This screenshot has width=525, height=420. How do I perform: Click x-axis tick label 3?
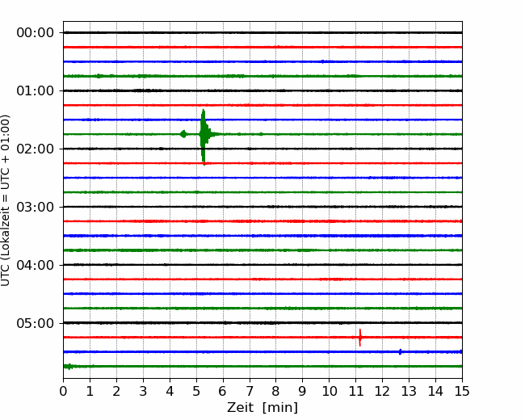(143, 391)
